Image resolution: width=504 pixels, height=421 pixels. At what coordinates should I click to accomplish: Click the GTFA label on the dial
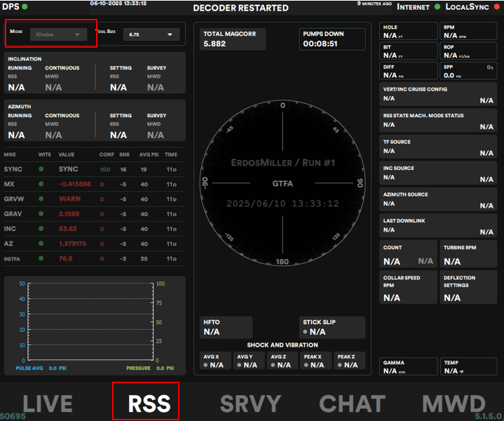click(282, 183)
